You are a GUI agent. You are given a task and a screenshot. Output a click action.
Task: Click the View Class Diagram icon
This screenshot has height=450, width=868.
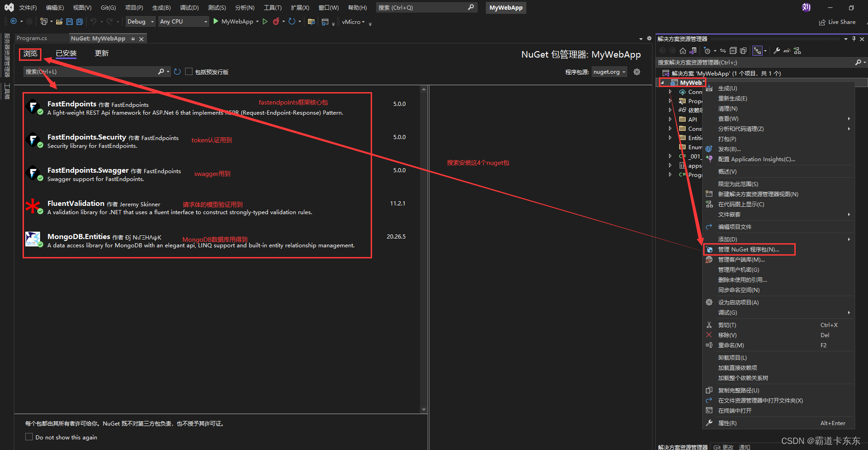click(798, 51)
